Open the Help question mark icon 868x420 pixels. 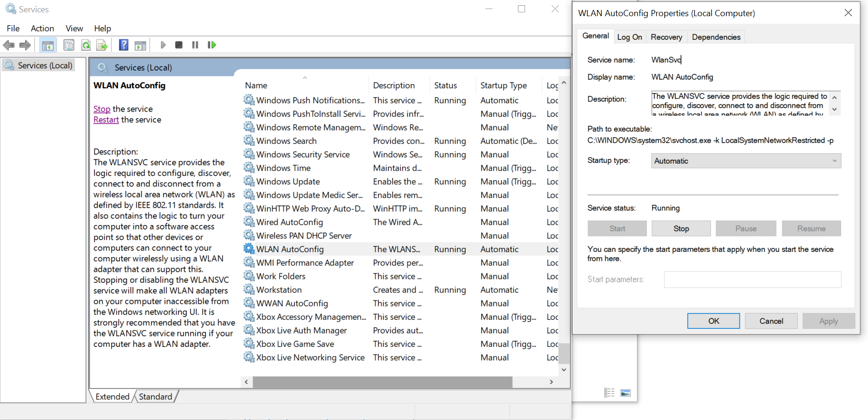click(x=124, y=45)
